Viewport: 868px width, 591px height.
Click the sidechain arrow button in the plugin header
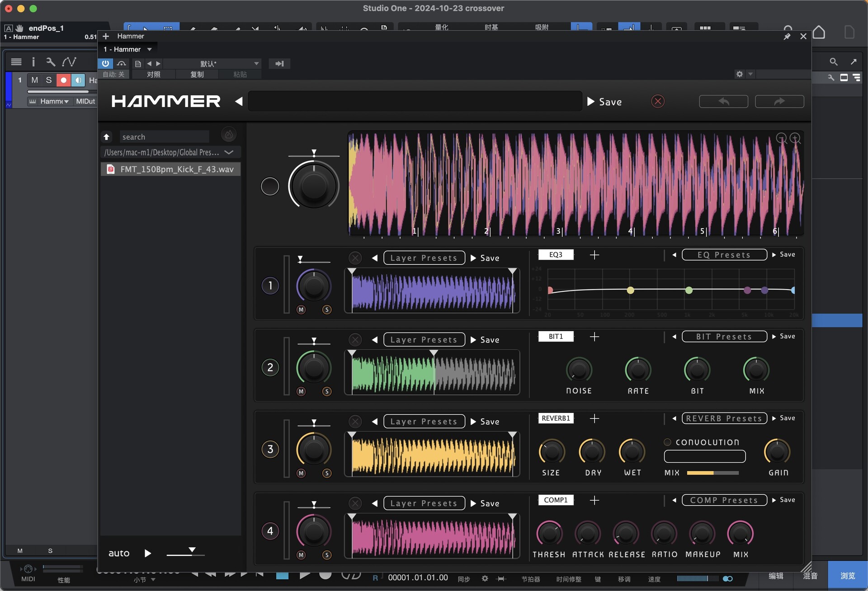point(279,64)
